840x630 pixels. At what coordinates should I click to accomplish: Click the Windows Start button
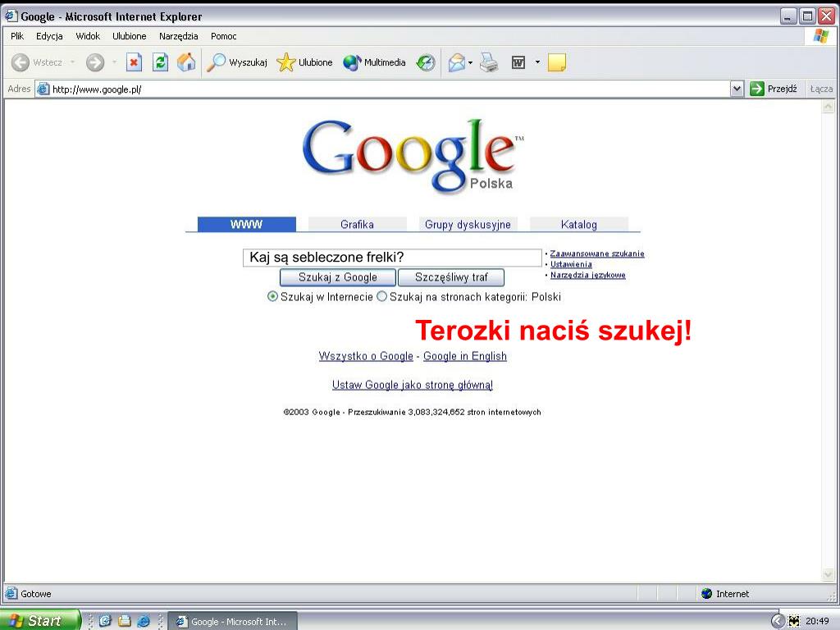pyautogui.click(x=41, y=620)
